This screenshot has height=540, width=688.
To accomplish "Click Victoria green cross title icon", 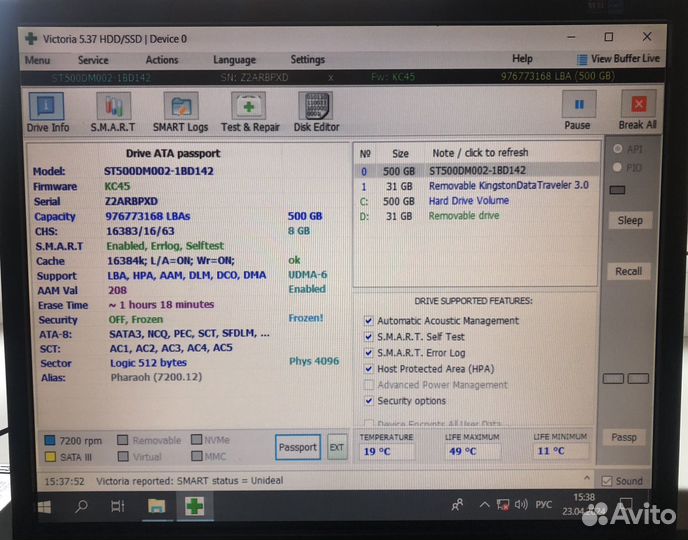I will pos(31,39).
